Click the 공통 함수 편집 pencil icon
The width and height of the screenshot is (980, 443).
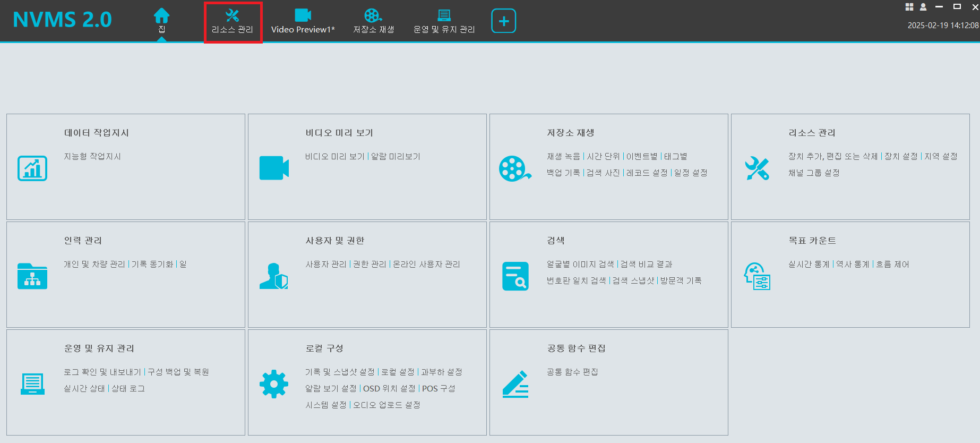[515, 384]
